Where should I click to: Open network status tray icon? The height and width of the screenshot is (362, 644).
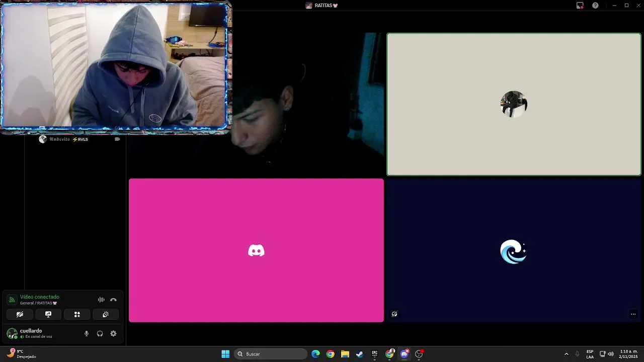[x=602, y=354]
